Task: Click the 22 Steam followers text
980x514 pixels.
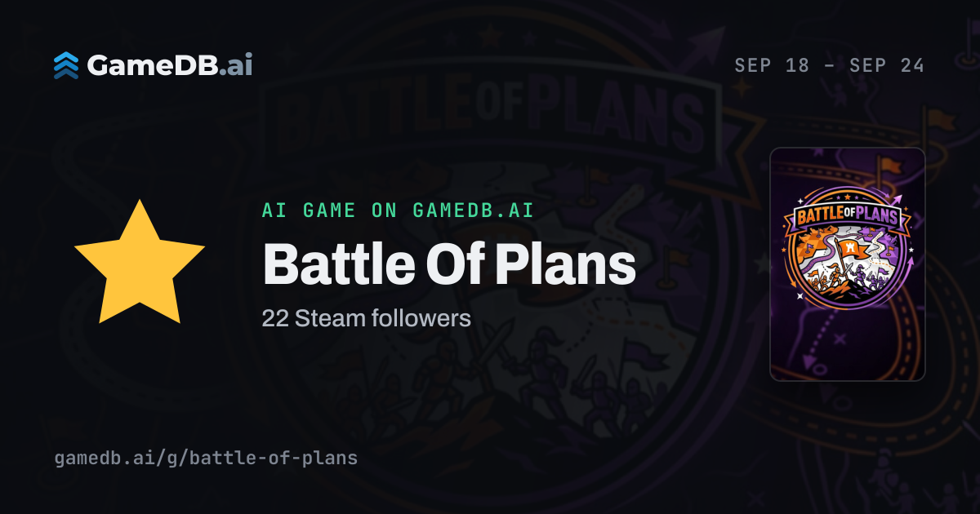Action: tap(367, 318)
